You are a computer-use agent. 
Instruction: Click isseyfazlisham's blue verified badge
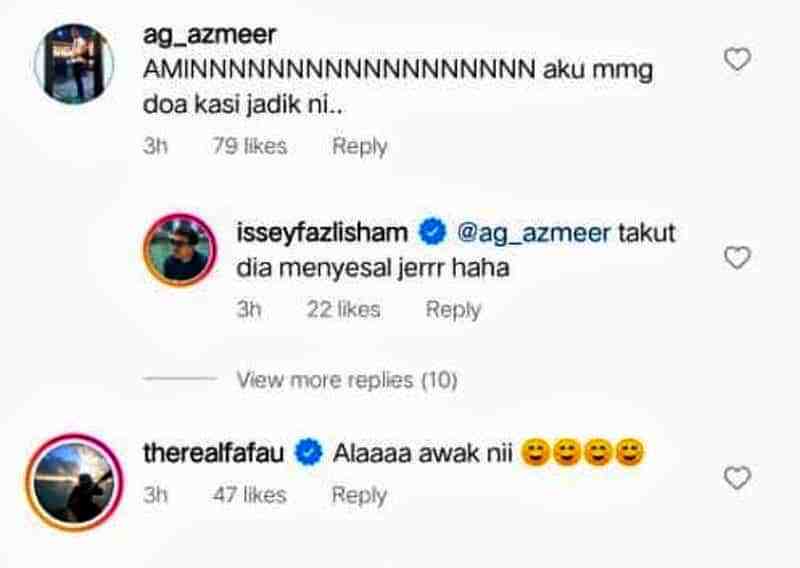[433, 232]
